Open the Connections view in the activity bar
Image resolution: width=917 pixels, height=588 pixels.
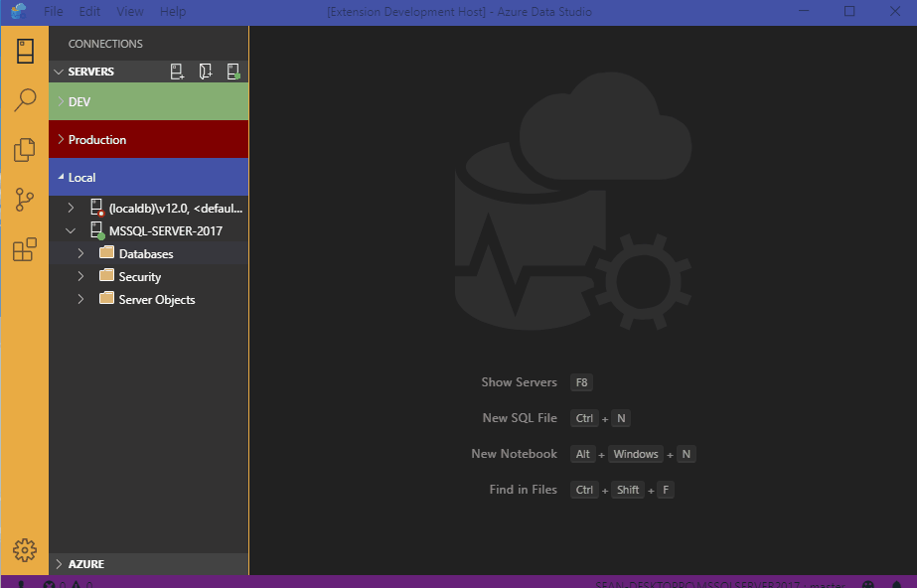[25, 51]
